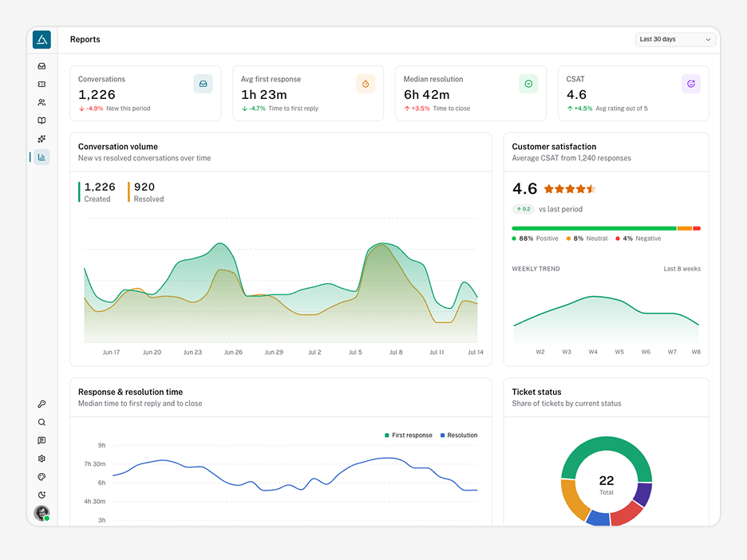Viewport: 747px width, 560px height.
Task: Click the Conversations 1,226 value
Action: [x=97, y=95]
